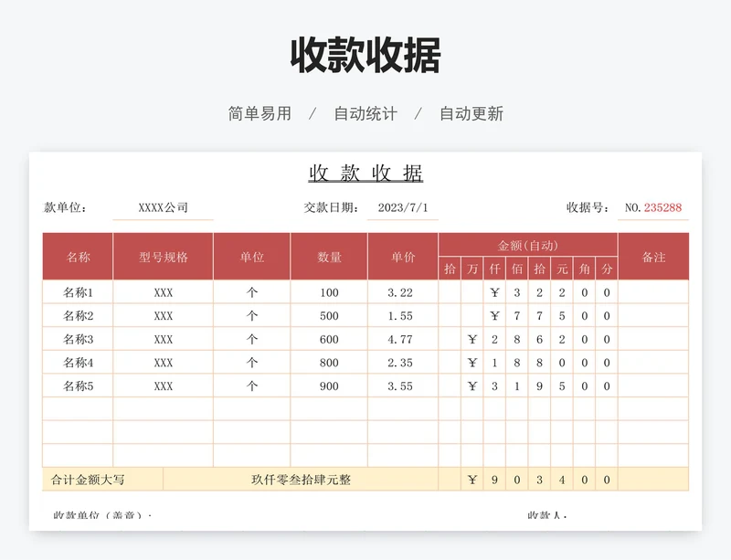Click the ¥ symbol in 名称1 row
Image resolution: width=731 pixels, height=560 pixels.
point(494,292)
